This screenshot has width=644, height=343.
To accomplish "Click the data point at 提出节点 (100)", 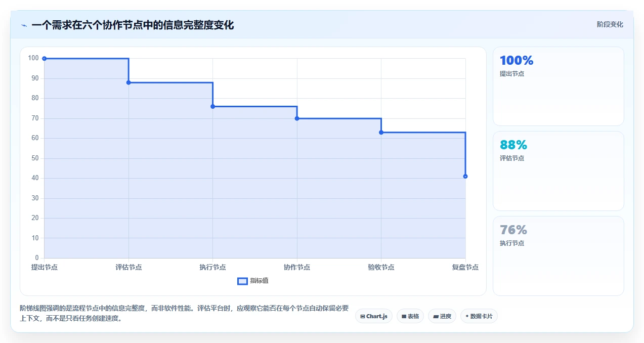I will pyautogui.click(x=44, y=58).
